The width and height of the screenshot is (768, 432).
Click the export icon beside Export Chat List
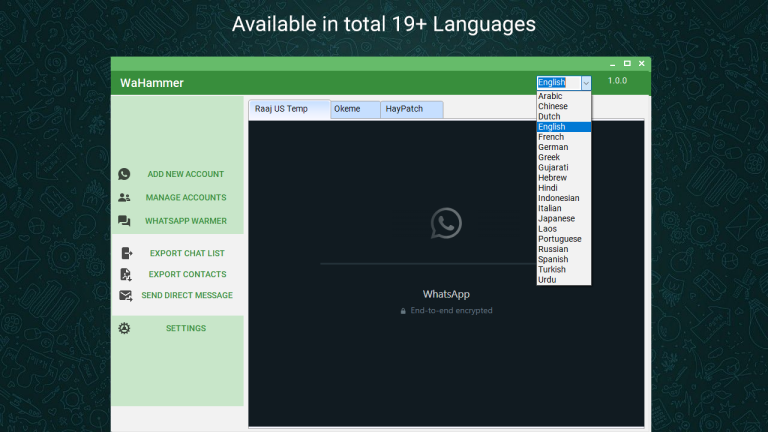pyautogui.click(x=126, y=253)
